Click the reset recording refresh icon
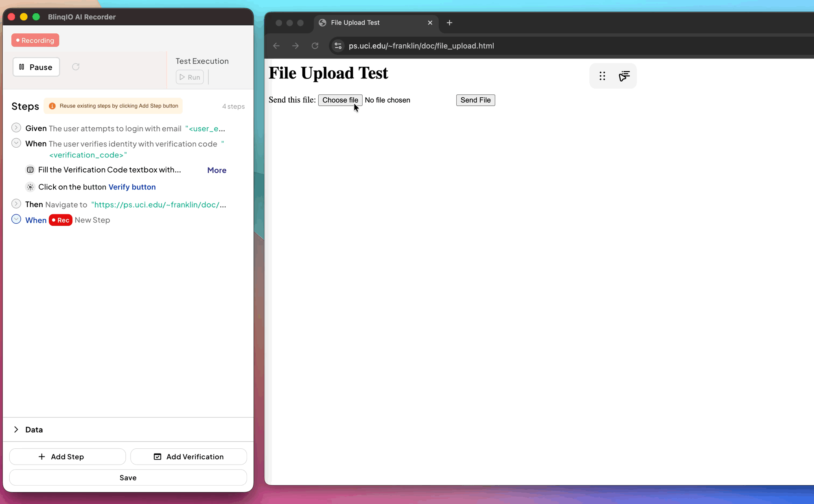The image size is (814, 504). [x=76, y=67]
